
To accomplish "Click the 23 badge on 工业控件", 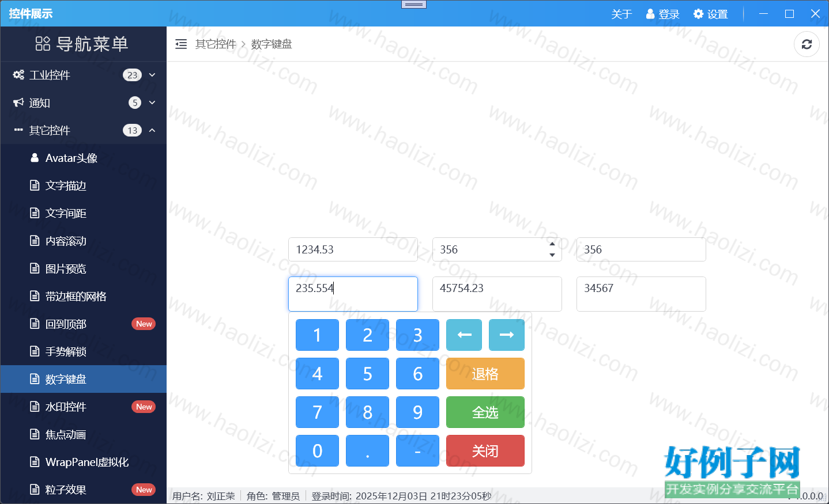I will (132, 75).
